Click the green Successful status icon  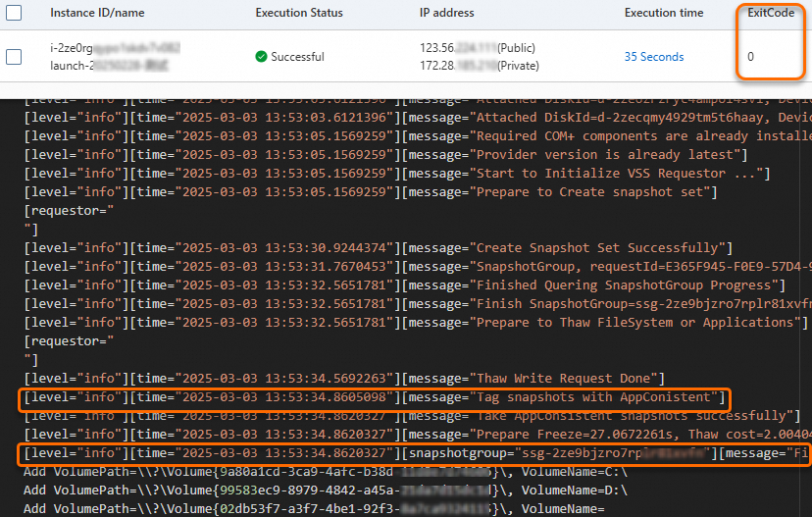tap(261, 57)
